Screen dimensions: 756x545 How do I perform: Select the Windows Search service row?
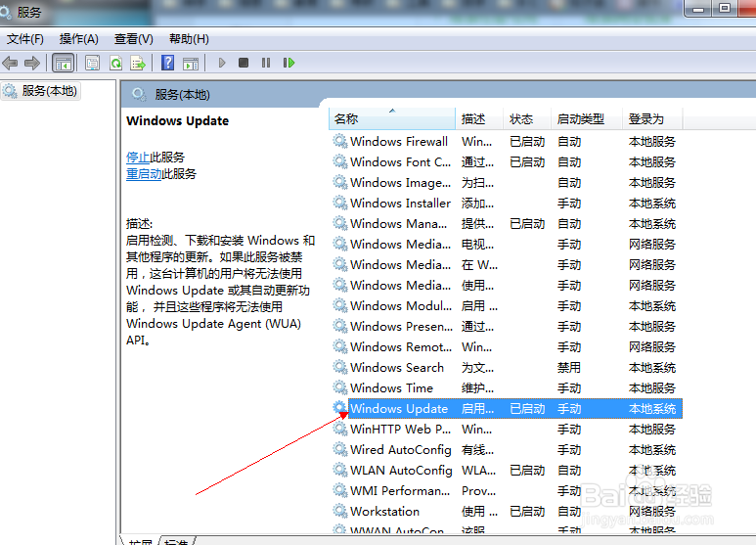click(506, 368)
